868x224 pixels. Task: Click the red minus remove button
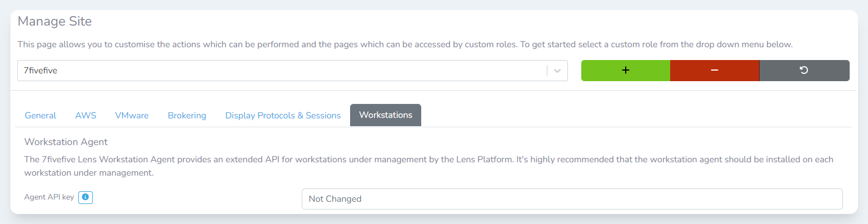(715, 71)
